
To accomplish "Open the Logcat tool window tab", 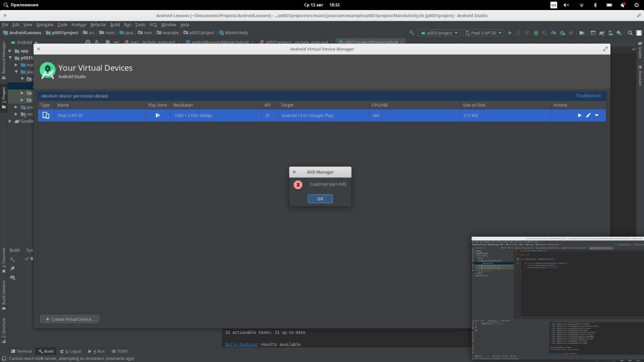I will pyautogui.click(x=70, y=351).
